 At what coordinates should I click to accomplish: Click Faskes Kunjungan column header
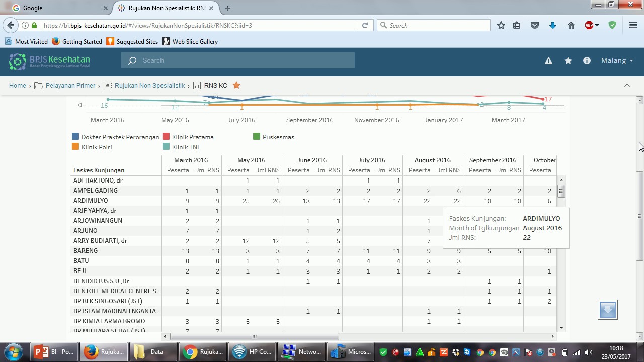tap(99, 170)
